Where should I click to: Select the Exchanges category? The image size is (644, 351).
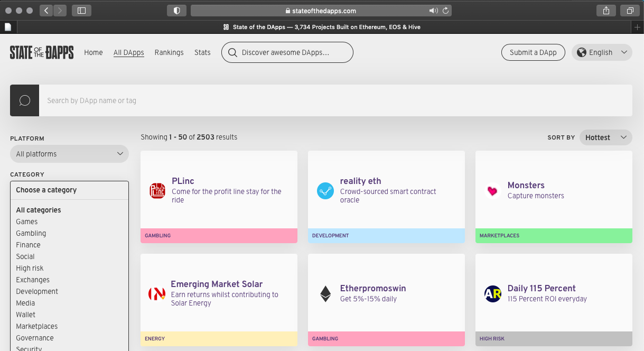tap(33, 280)
